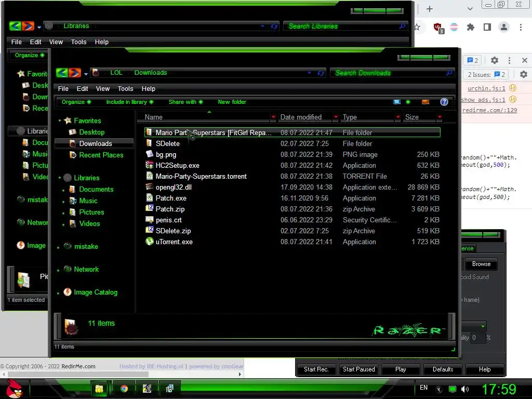
Task: Click the Start Paused button
Action: pyautogui.click(x=358, y=369)
